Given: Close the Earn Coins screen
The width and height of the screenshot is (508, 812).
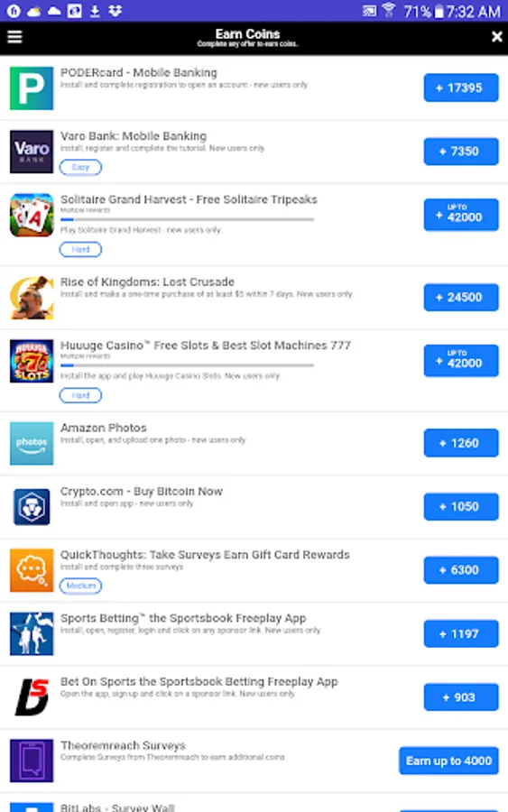Looking at the screenshot, I should coord(496,37).
